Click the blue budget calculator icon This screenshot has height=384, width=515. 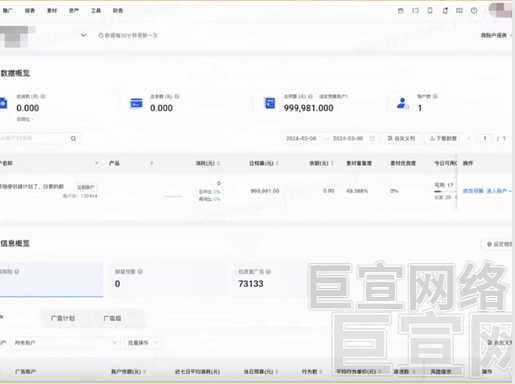pos(270,103)
